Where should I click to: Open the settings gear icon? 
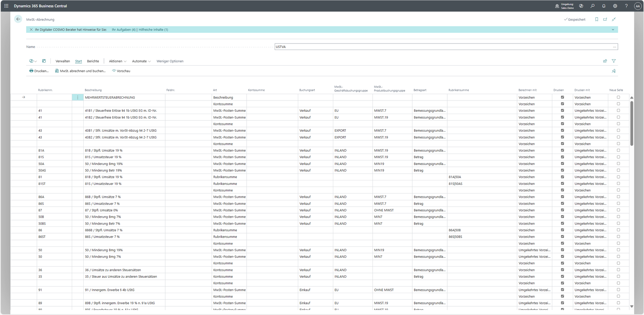point(615,6)
